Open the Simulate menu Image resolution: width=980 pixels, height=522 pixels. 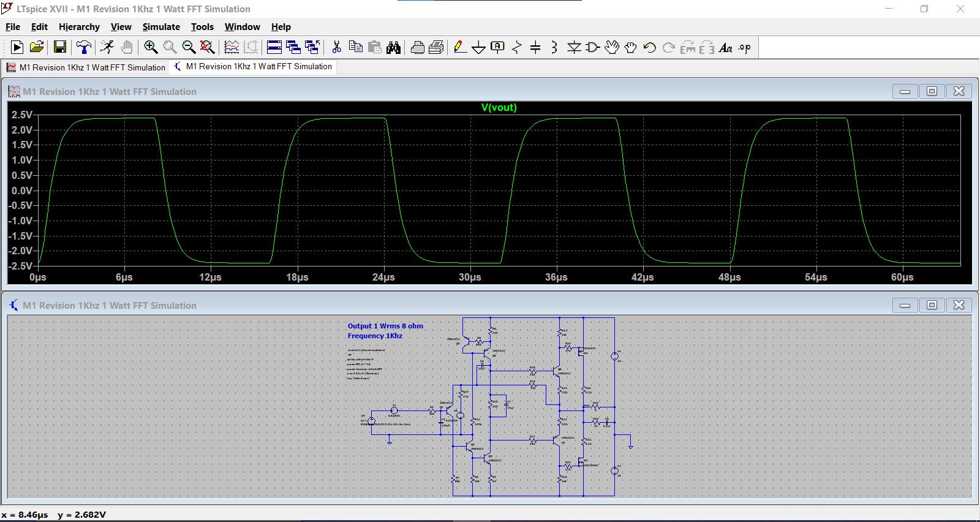click(x=161, y=27)
